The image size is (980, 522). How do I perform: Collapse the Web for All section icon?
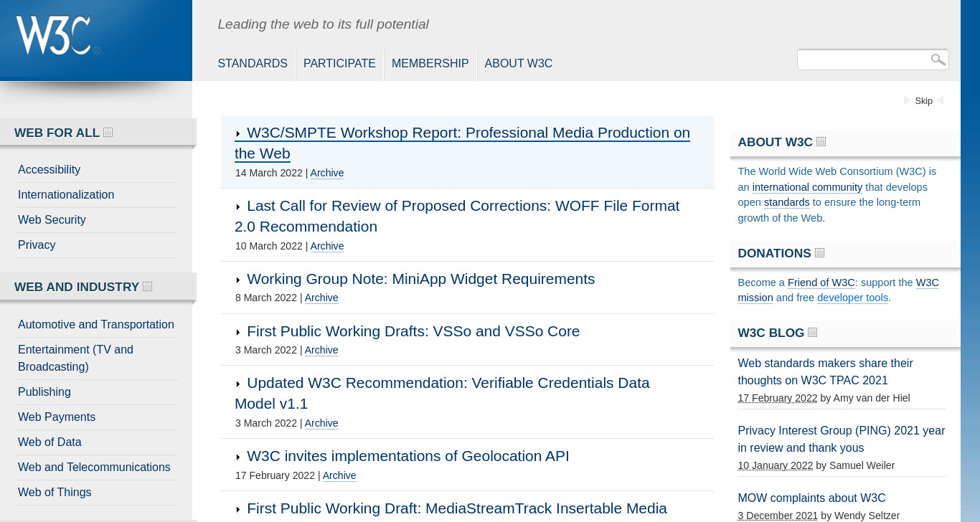coord(108,132)
